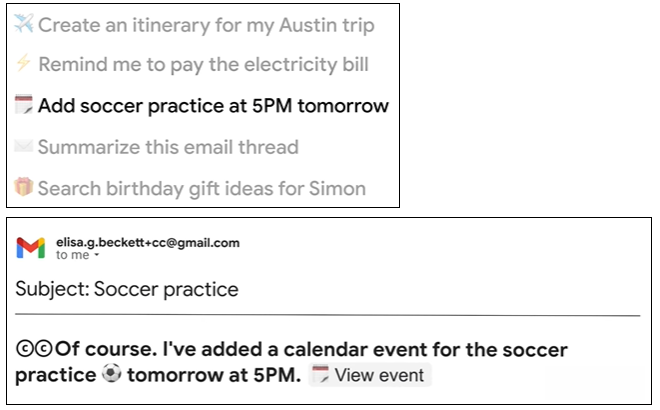Click the calendar icon beside soccer practice suggestion
660x410 pixels.
click(x=24, y=106)
